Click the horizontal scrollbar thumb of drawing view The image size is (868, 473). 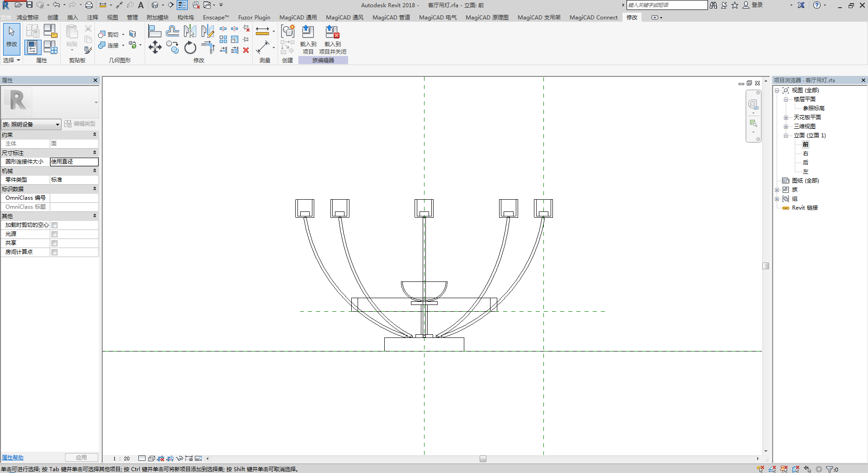(483, 459)
